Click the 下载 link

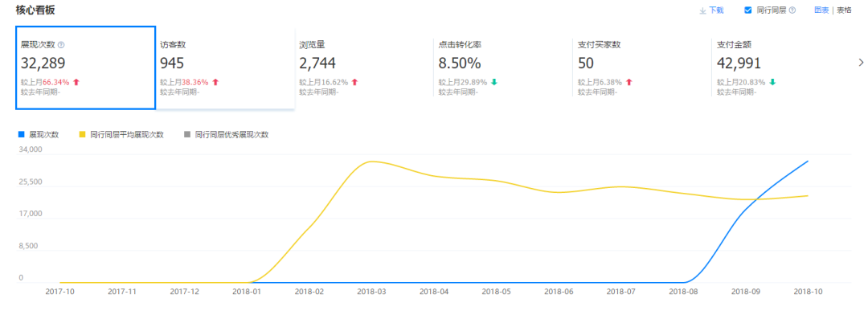[x=716, y=10]
